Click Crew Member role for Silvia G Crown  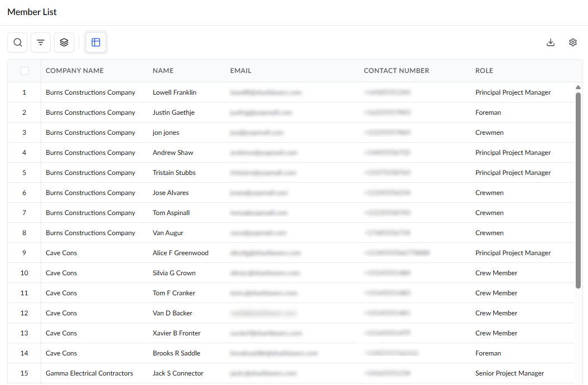coord(496,273)
